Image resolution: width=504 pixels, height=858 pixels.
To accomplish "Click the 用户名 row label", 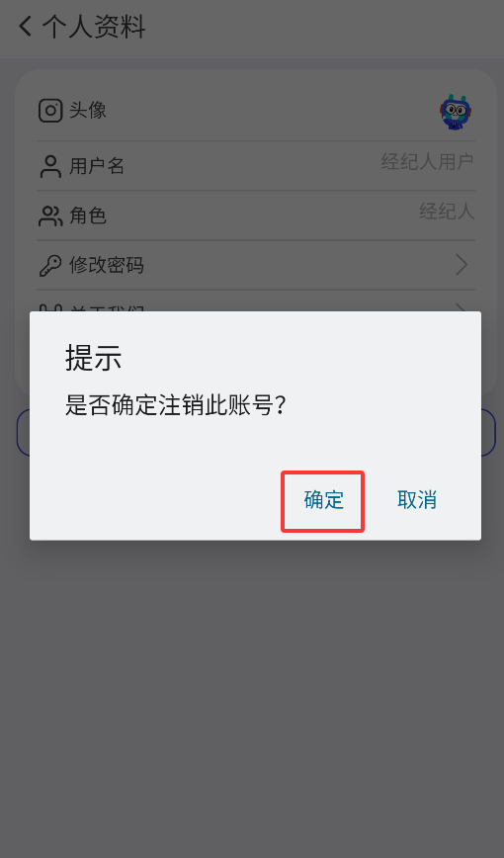I will click(x=96, y=166).
